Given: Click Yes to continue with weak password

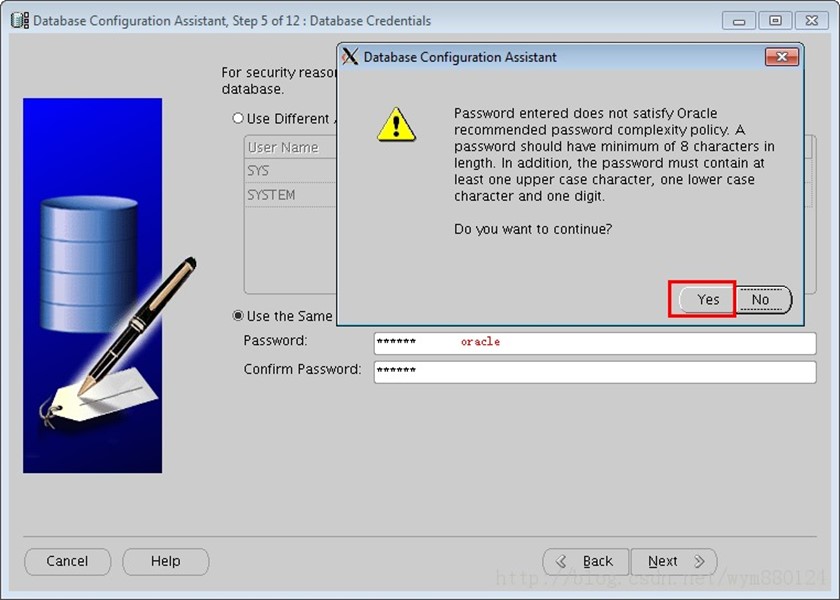Looking at the screenshot, I should point(707,299).
